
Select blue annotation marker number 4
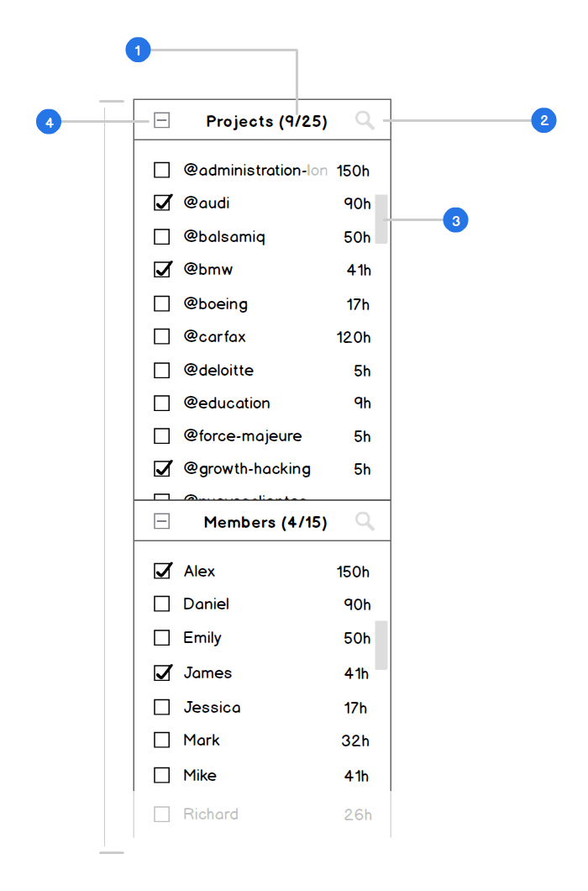49,122
